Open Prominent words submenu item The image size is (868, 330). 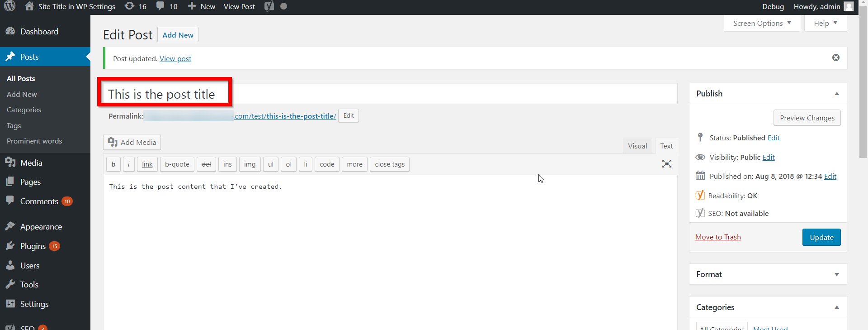click(34, 141)
